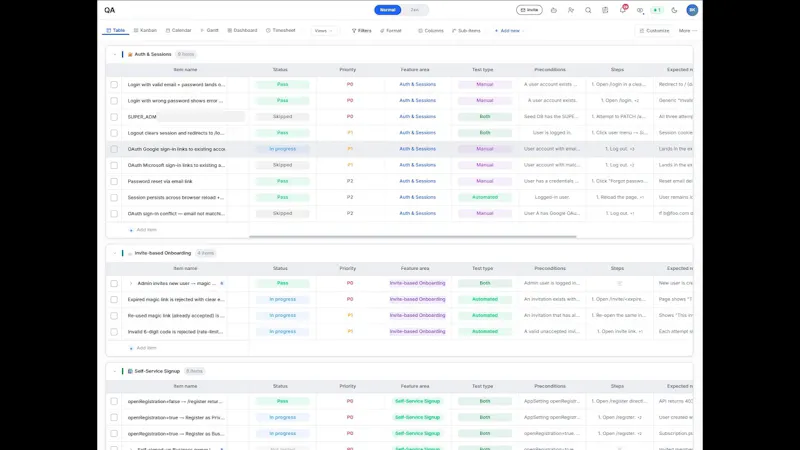Screen dimensions: 800x450
Task: Click the Format paint icon
Action: coord(382,31)
